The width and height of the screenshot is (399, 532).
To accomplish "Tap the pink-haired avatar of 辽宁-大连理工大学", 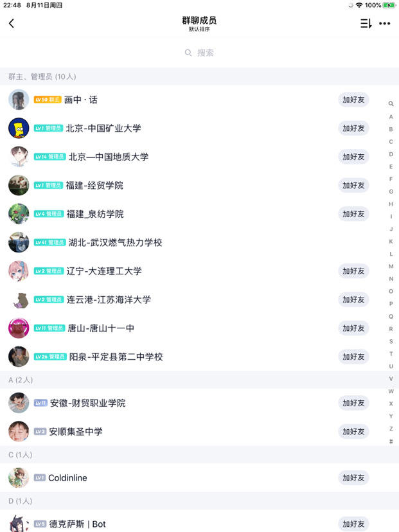I will pos(19,270).
